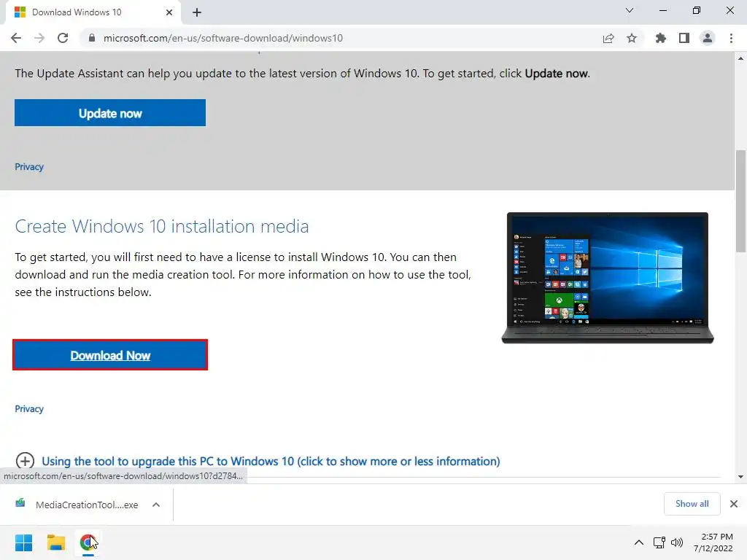Click the Update now button
The height and width of the screenshot is (560, 747).
pyautogui.click(x=110, y=113)
